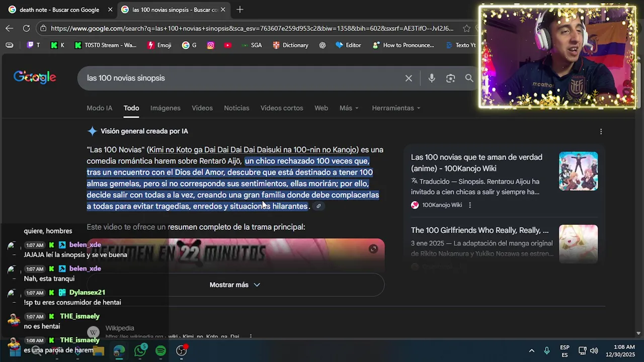Go back with browser back arrow
Screen dimensions: 644x362
click(x=10, y=28)
